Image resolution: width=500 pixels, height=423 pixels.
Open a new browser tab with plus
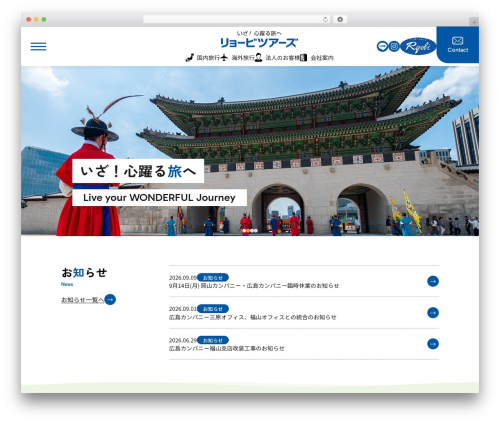point(474,22)
